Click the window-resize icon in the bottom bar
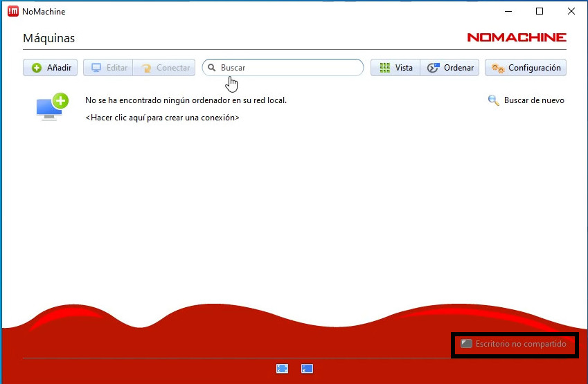Screen dimensions: 588x384 pos(307,369)
